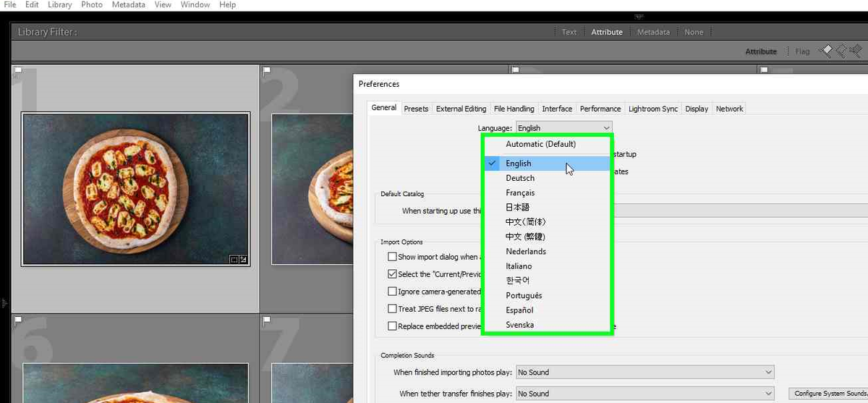Select Attribute in Library Filter bar
Viewport: 868px width, 403px height.
[607, 32]
